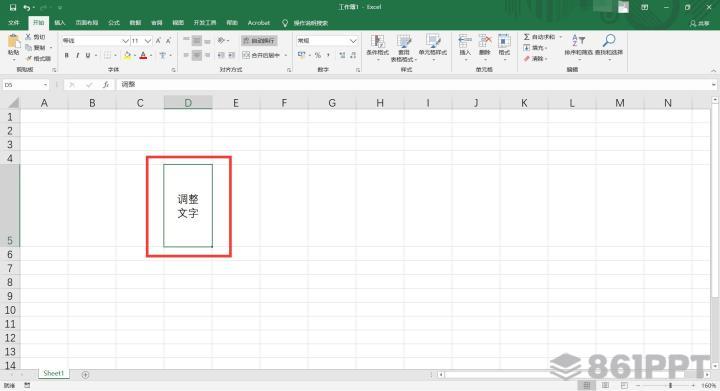The height and width of the screenshot is (391, 720).
Task: Switch to the Insert (插入) tab
Action: tap(60, 22)
